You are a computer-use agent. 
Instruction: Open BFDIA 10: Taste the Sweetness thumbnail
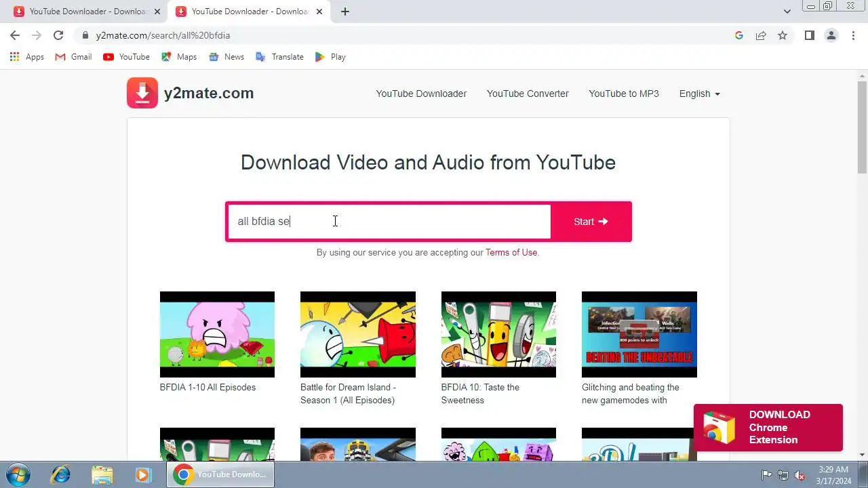(498, 334)
